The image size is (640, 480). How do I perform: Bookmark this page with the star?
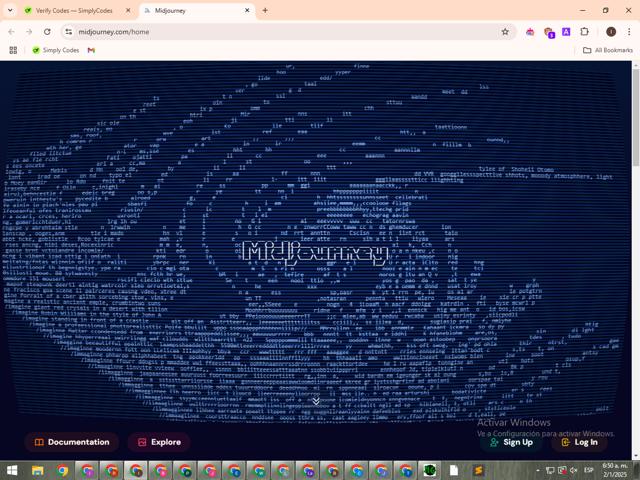pyautogui.click(x=505, y=32)
